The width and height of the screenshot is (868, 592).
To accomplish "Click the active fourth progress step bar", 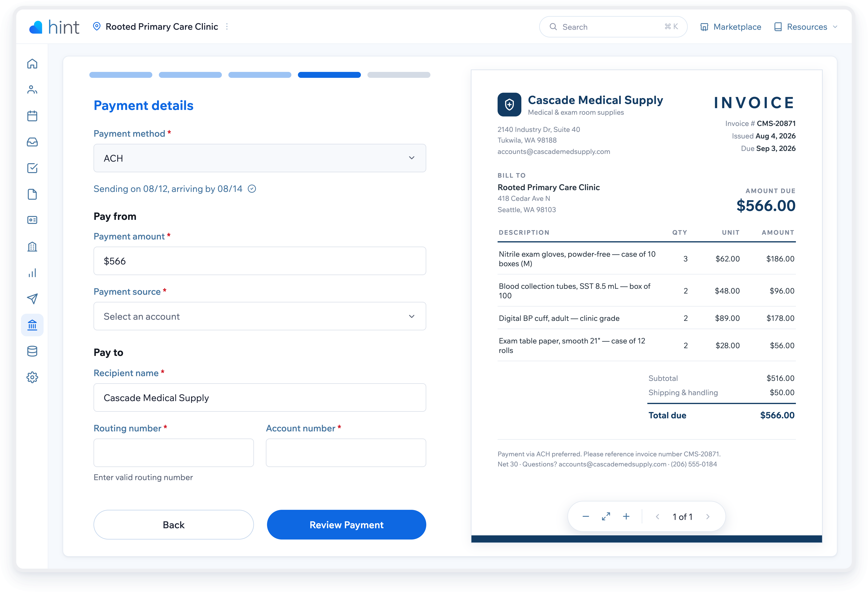I will pyautogui.click(x=329, y=75).
